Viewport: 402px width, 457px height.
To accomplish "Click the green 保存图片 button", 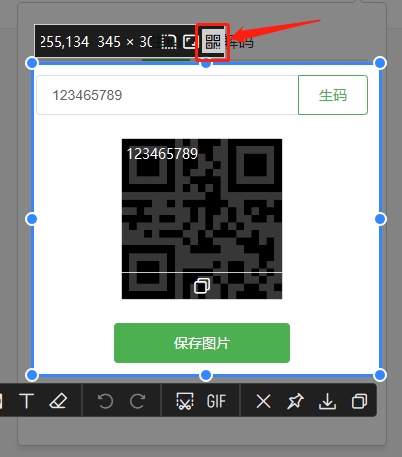I will 202,343.
